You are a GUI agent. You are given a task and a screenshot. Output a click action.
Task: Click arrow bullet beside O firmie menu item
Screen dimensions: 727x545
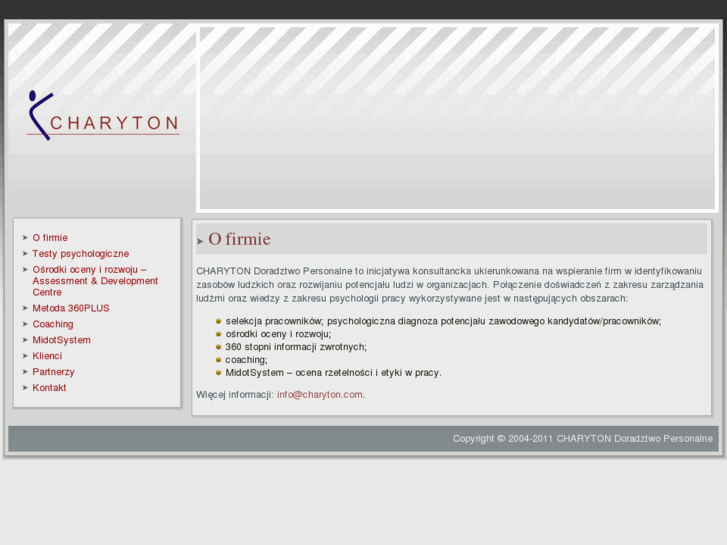tap(26, 238)
